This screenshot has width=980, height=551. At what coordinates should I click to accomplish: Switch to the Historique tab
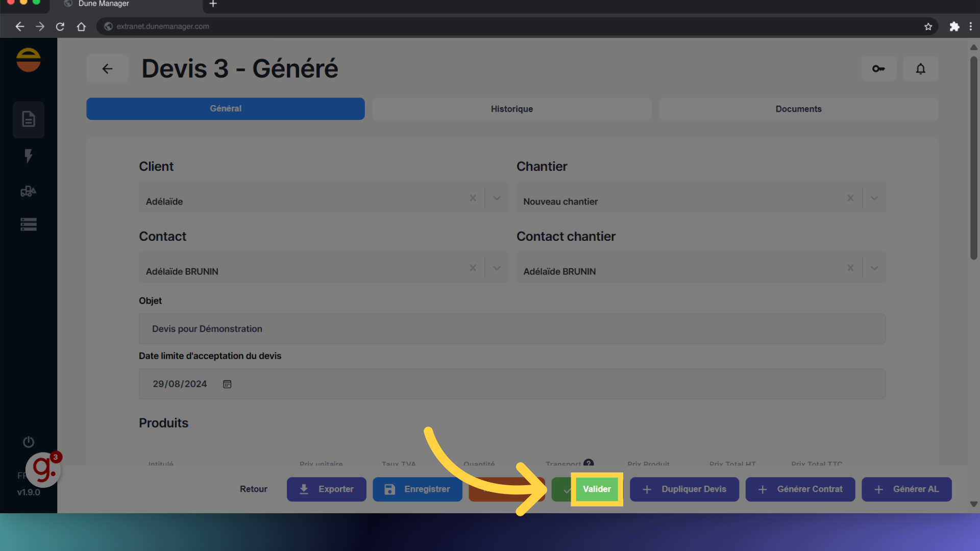(x=511, y=109)
